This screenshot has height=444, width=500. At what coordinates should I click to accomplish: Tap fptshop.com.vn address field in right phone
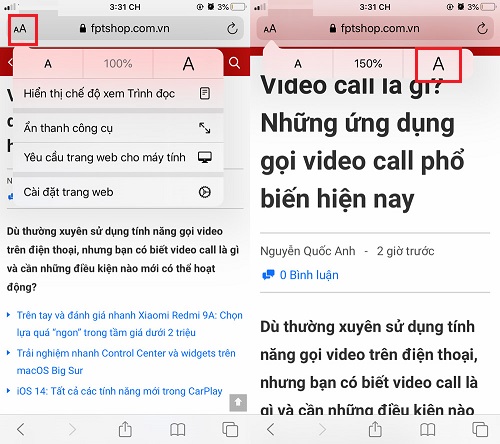click(374, 29)
